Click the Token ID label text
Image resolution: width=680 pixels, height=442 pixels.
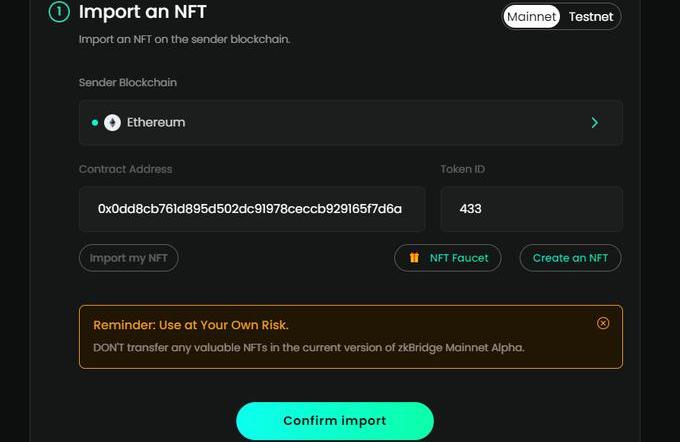point(463,169)
